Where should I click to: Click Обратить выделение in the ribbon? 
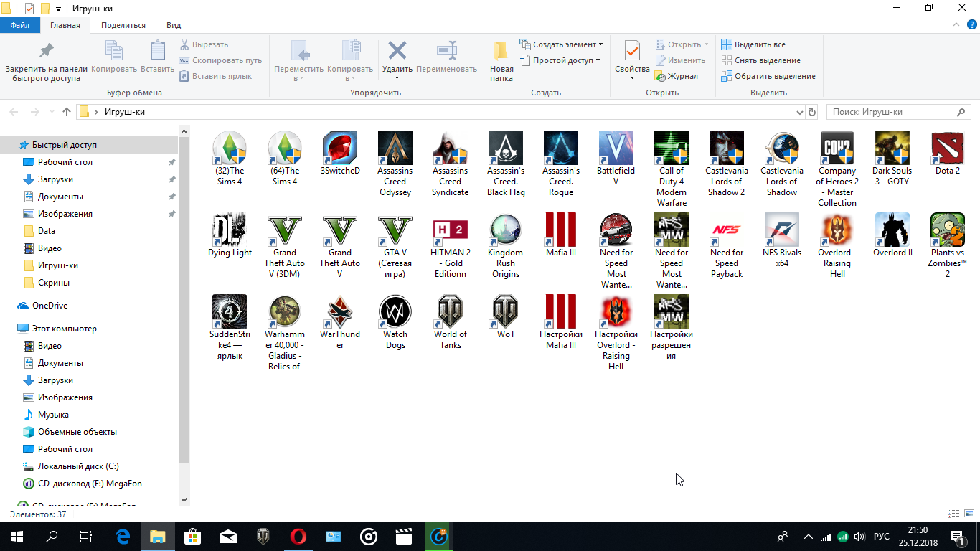tap(768, 76)
